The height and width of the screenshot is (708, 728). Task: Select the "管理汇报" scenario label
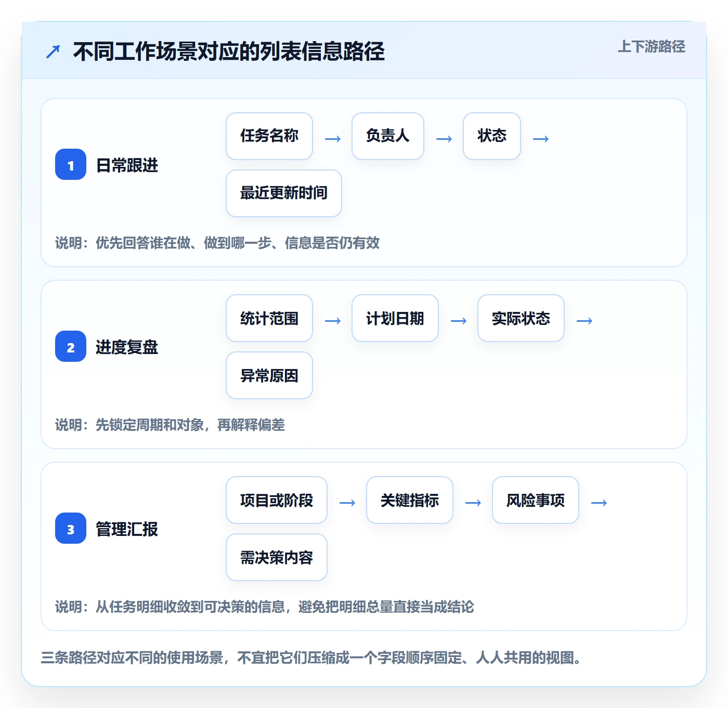(x=127, y=529)
